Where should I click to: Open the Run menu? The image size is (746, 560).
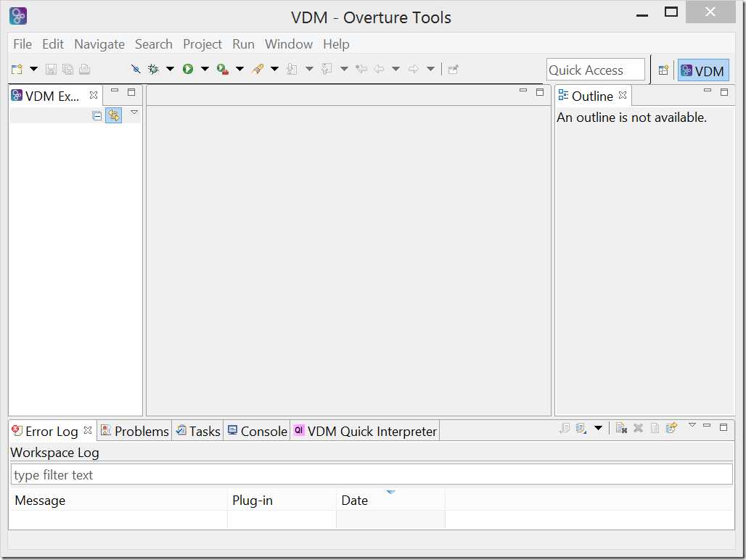(243, 44)
